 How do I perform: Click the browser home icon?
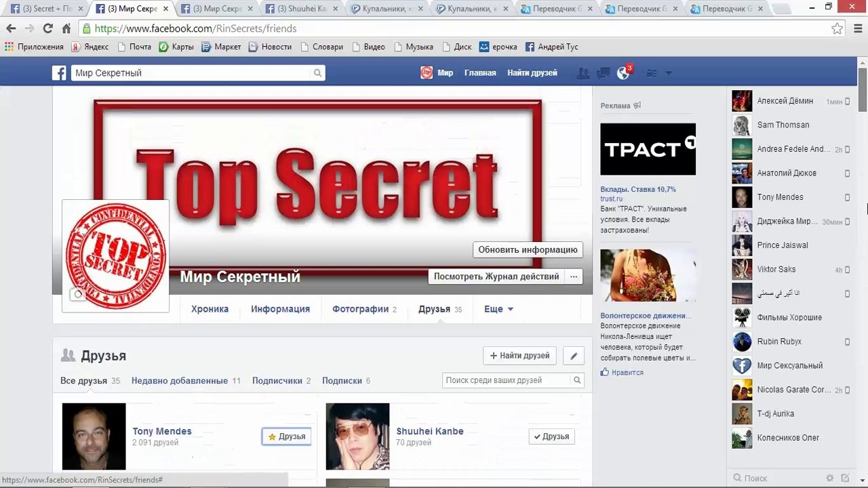pyautogui.click(x=66, y=28)
